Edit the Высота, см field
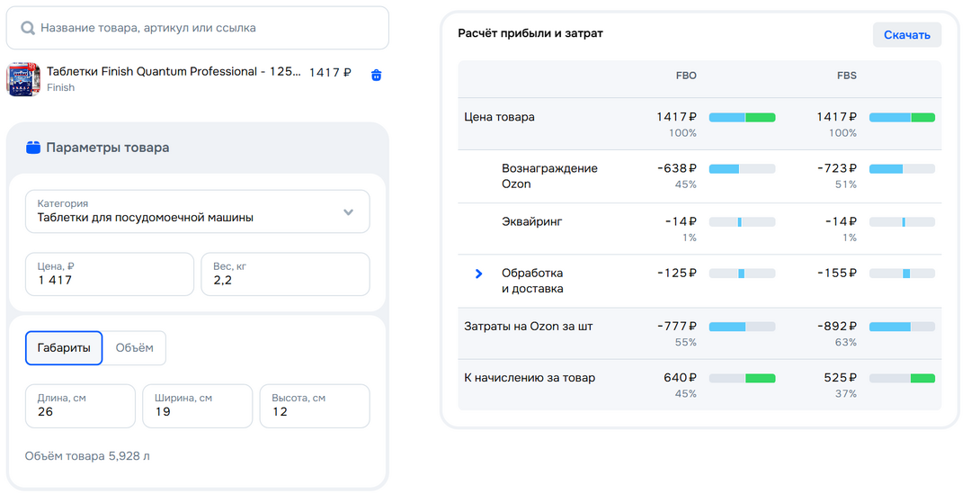980x503 pixels. pos(315,406)
